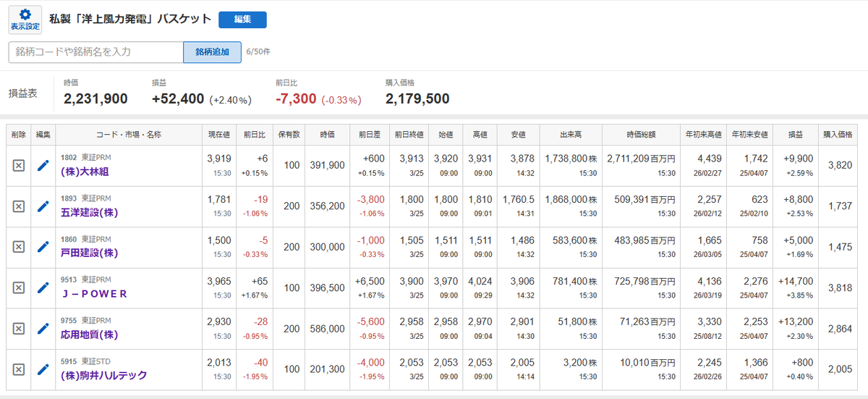
Task: Open the 表示設定 gear settings
Action: [25, 19]
